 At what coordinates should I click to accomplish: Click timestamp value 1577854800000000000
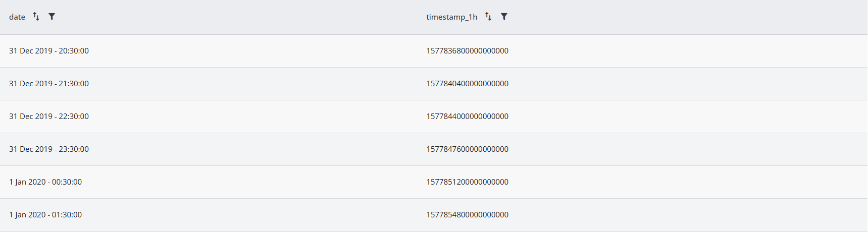coord(467,215)
